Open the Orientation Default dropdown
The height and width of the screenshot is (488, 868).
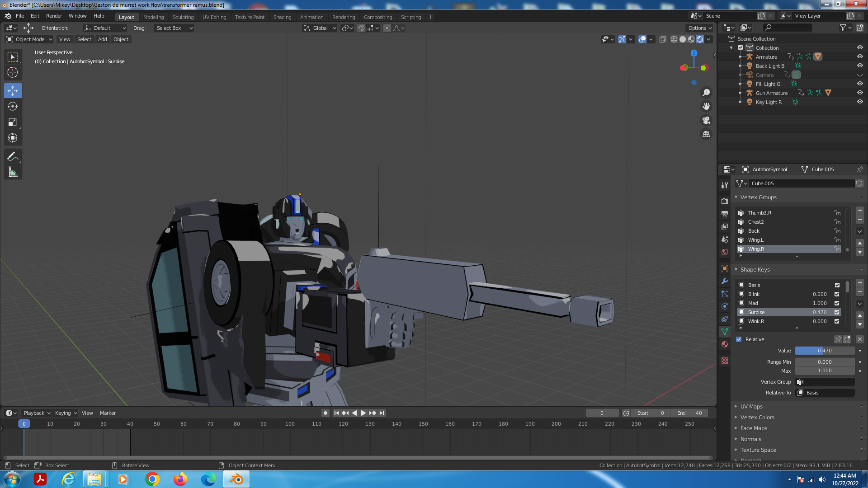105,28
